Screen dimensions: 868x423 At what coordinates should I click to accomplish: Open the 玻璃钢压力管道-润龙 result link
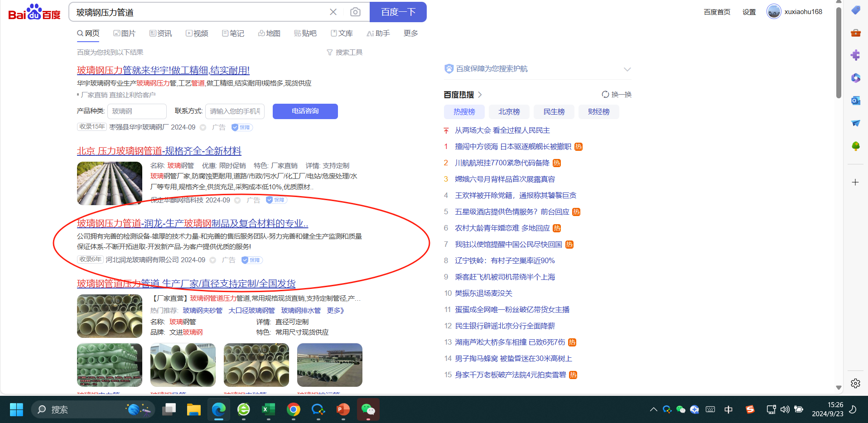tap(193, 223)
